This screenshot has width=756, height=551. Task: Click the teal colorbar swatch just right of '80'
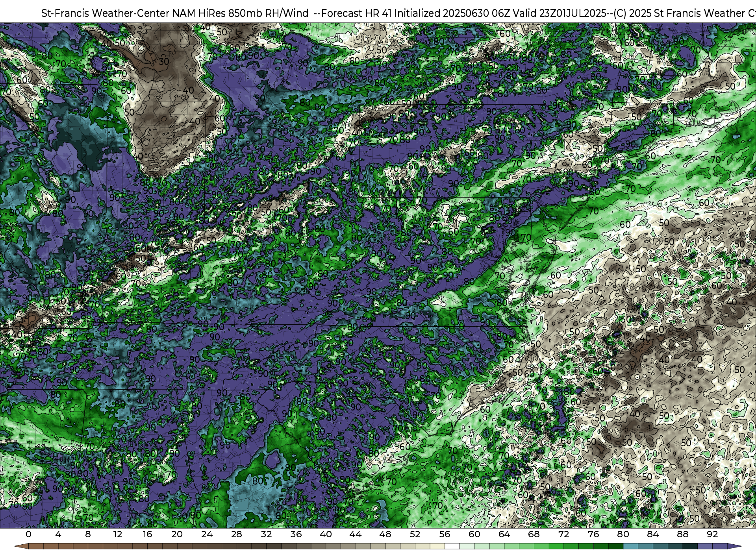point(630,546)
